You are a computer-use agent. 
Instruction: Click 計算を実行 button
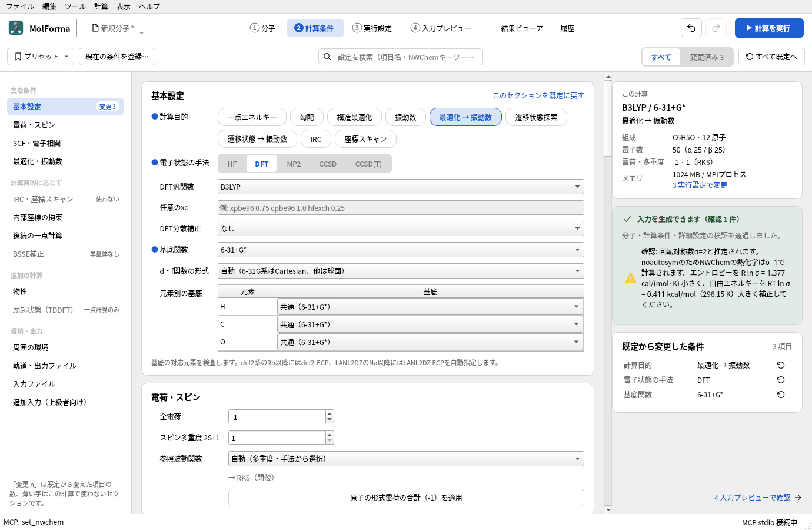point(769,28)
